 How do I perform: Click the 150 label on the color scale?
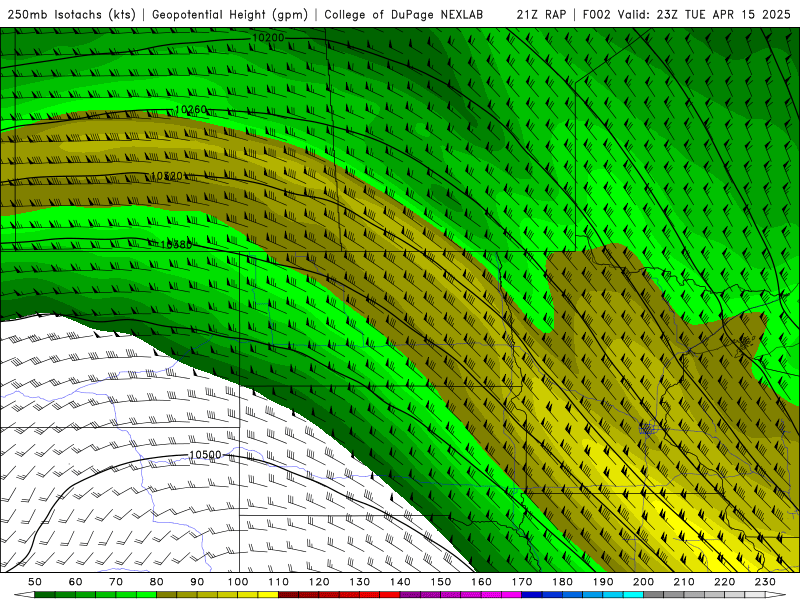pyautogui.click(x=441, y=582)
